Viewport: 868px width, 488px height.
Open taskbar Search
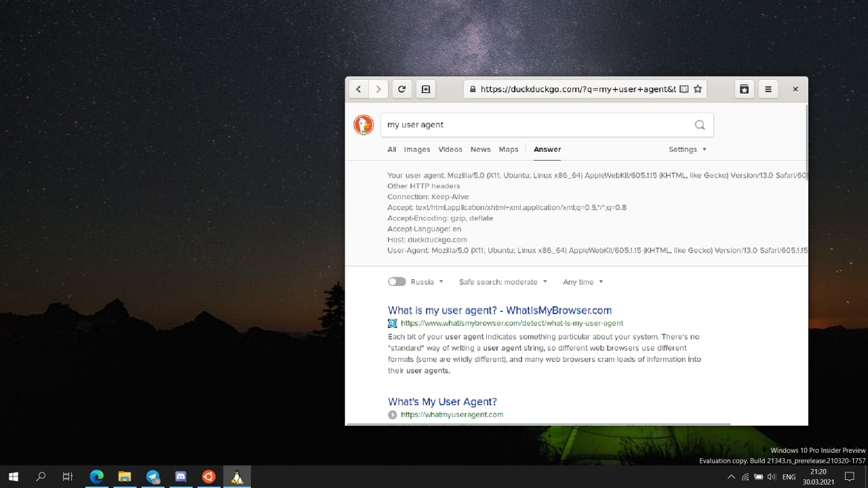tap(41, 476)
